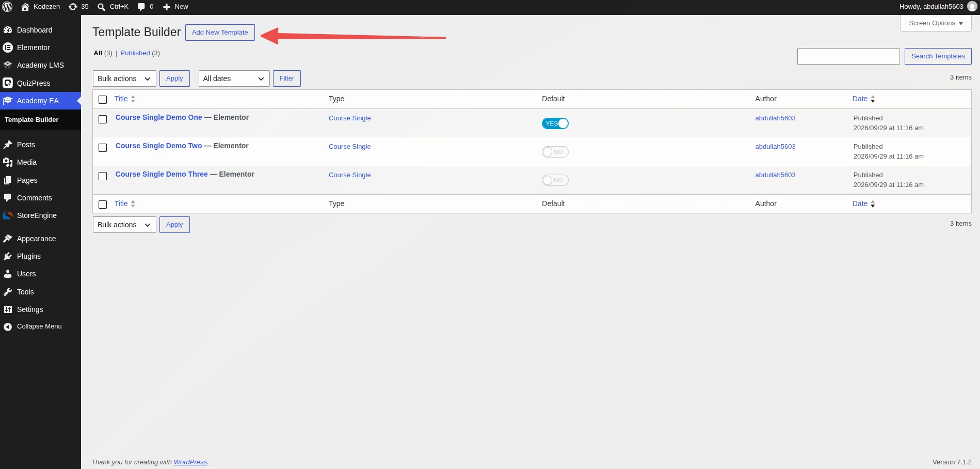Viewport: 980px width, 469px height.
Task: Click Add New Template button
Action: click(220, 33)
